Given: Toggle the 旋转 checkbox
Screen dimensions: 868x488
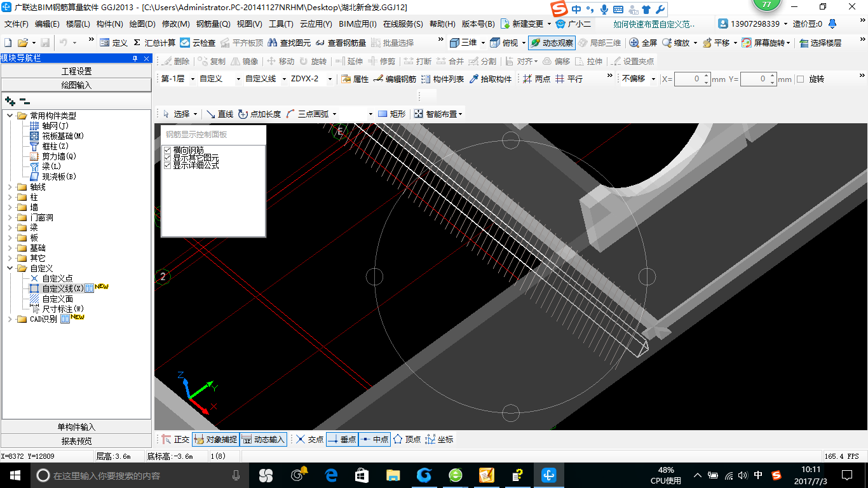Looking at the screenshot, I should pyautogui.click(x=801, y=79).
